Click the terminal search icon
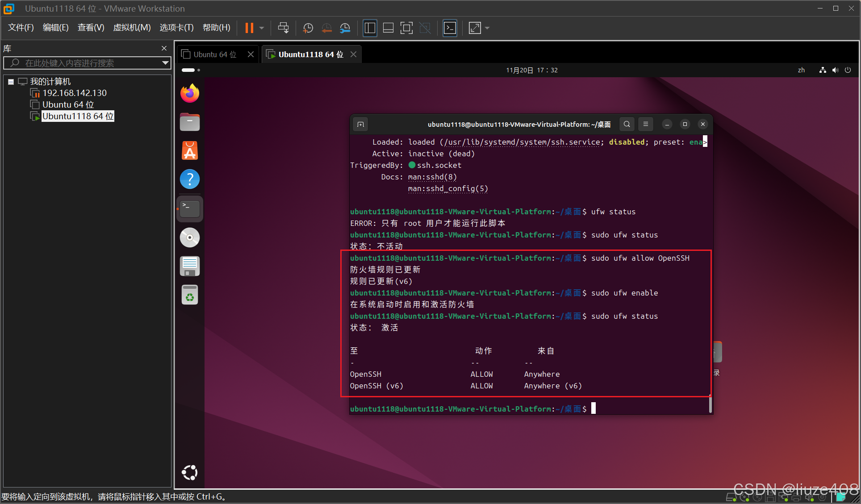861x504 pixels. point(627,124)
